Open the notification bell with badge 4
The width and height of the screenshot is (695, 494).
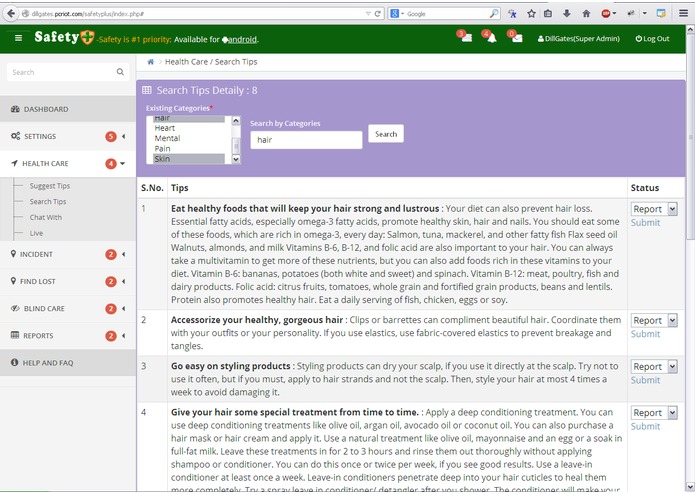pos(490,37)
